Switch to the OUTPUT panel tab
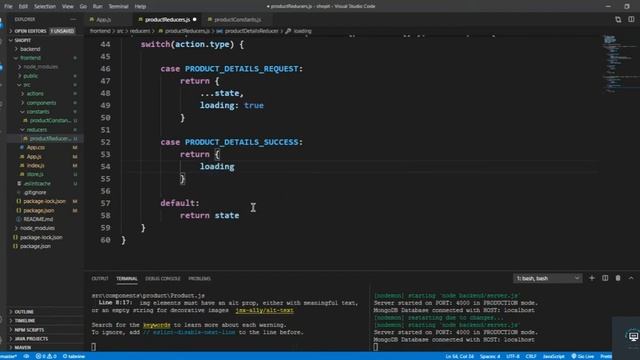Viewport: 640px width, 360px height. point(100,279)
